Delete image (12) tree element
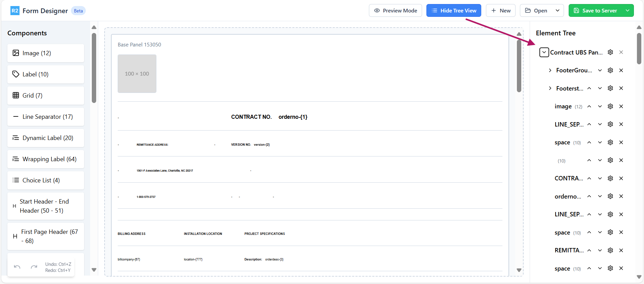Viewport: 644px width, 284px height. pyautogui.click(x=621, y=106)
